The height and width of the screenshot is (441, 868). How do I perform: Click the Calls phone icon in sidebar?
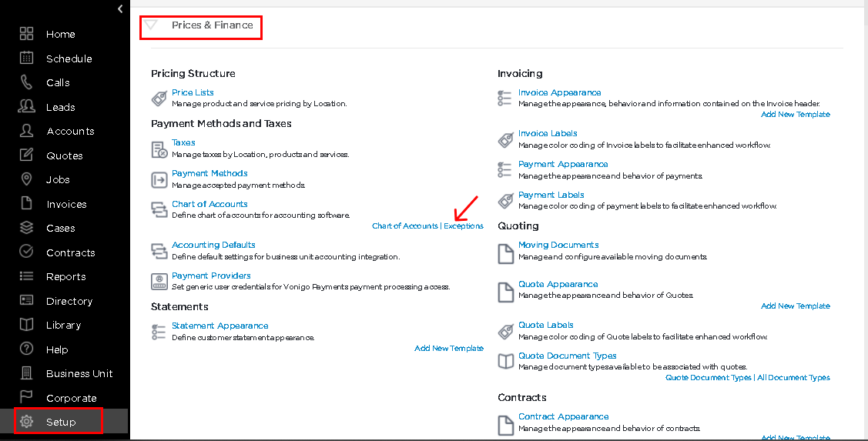[x=26, y=82]
